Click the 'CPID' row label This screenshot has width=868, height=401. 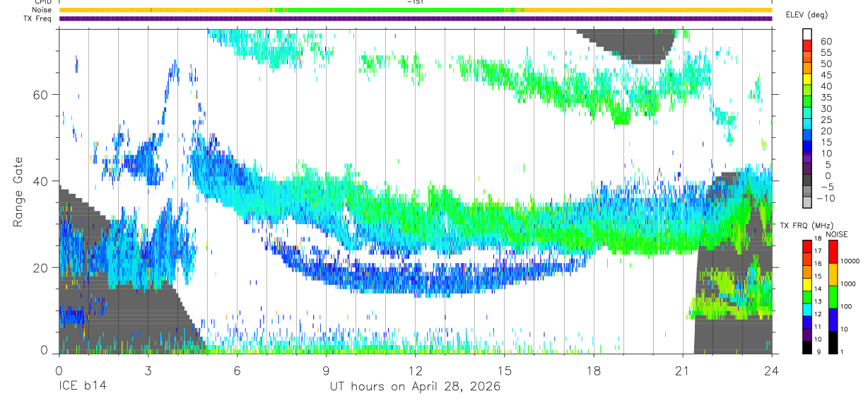click(42, 2)
